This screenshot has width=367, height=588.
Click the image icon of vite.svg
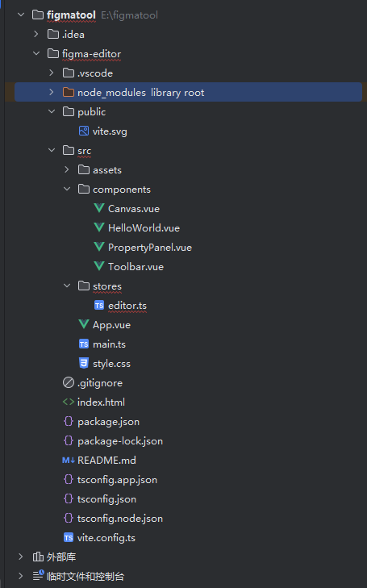point(84,131)
